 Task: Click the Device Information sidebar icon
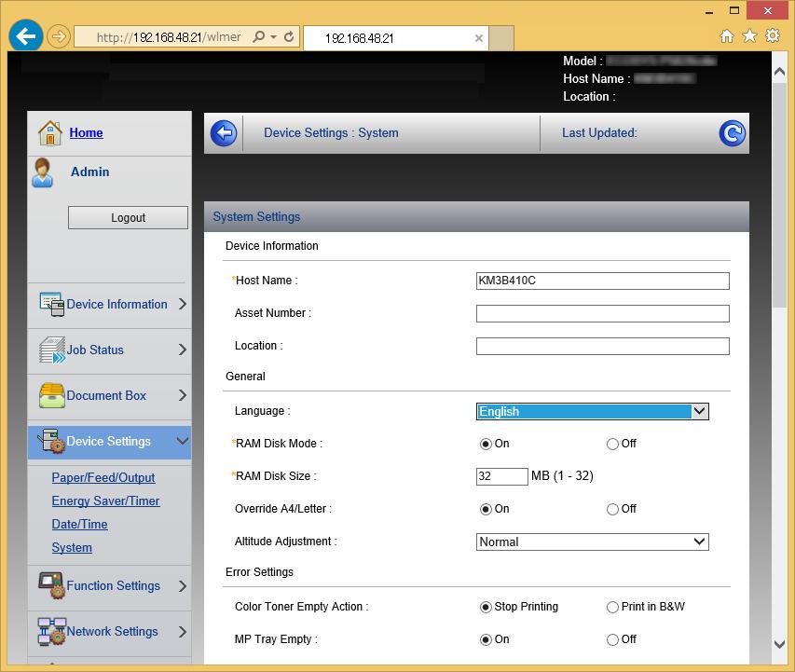point(52,304)
